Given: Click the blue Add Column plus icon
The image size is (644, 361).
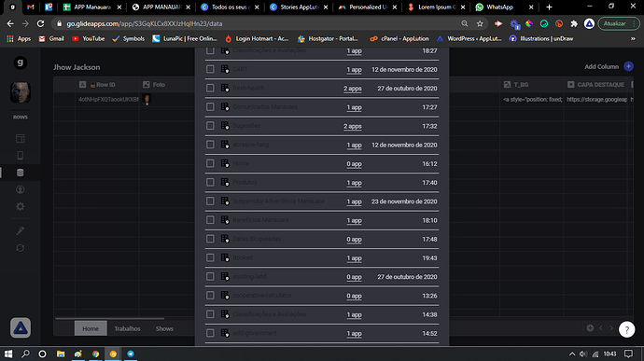Looking at the screenshot, I should point(628,66).
